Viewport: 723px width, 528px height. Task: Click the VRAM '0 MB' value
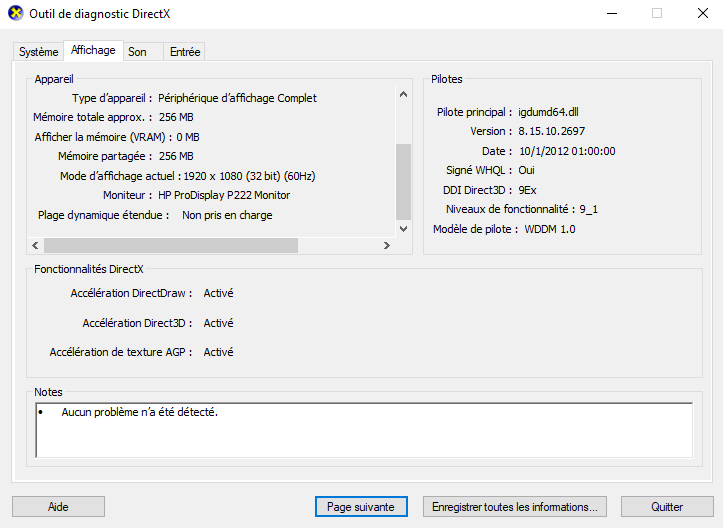[x=188, y=137]
